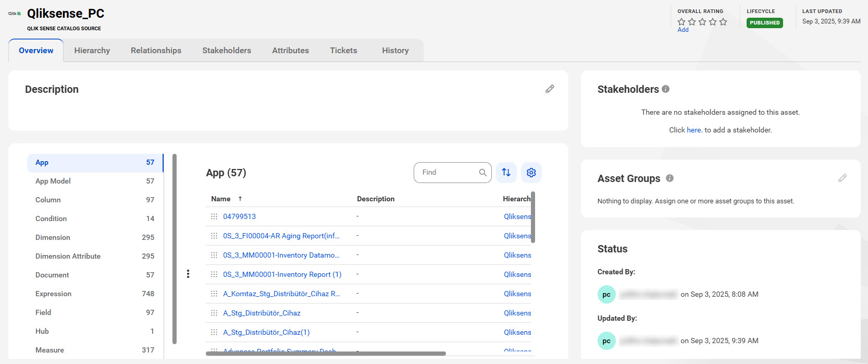Screen dimensions: 868x364
Task: Click the Qlik logo beside Qliksense_PC
Action: coord(15,14)
